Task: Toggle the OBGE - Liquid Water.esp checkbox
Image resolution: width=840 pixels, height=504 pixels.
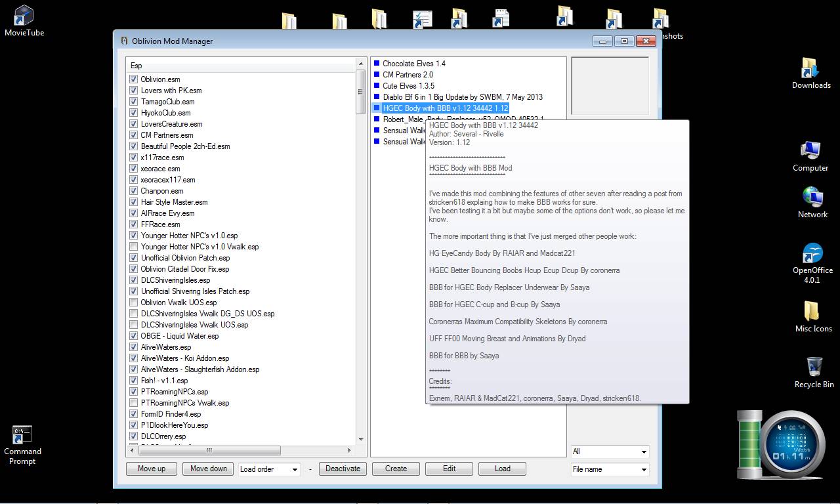Action: tap(133, 336)
